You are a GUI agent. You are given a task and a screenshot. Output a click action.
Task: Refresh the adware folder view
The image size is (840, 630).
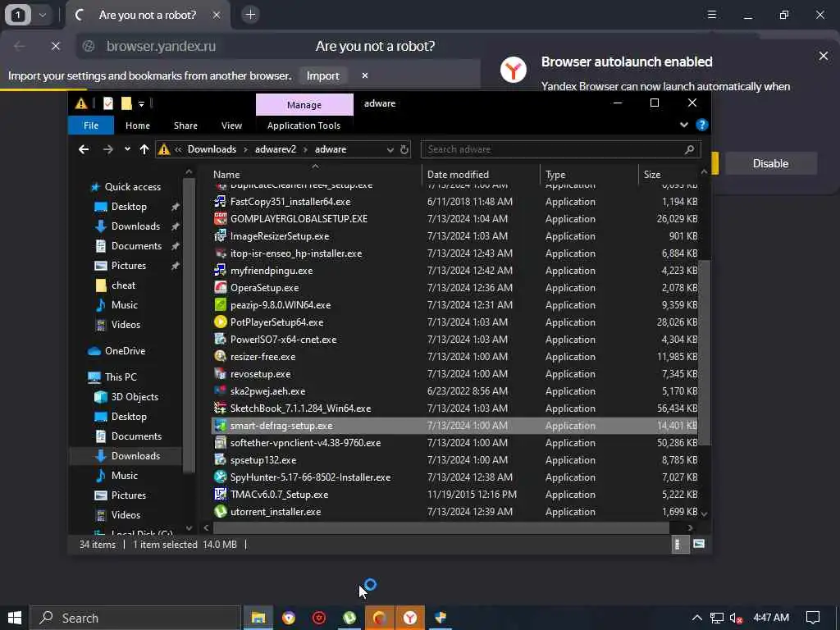(x=404, y=149)
